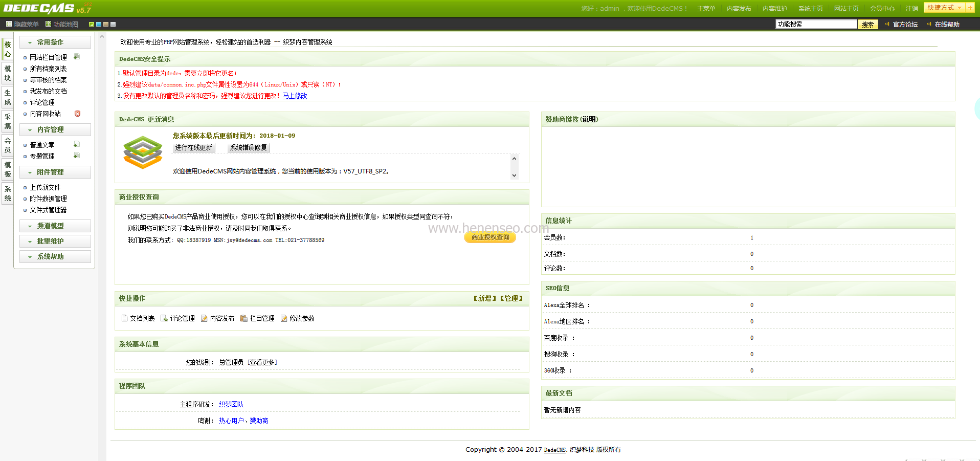Open the 热心用户 link
The height and width of the screenshot is (461, 980).
[x=231, y=421]
